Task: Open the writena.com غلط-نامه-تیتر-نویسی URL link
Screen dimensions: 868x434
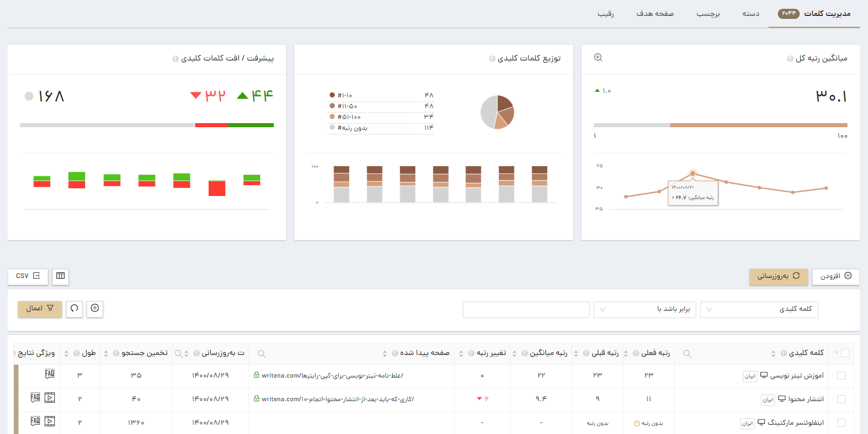Action: click(332, 376)
